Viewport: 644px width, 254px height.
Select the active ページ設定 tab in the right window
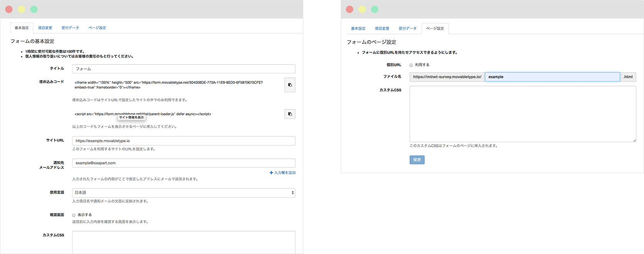click(435, 29)
